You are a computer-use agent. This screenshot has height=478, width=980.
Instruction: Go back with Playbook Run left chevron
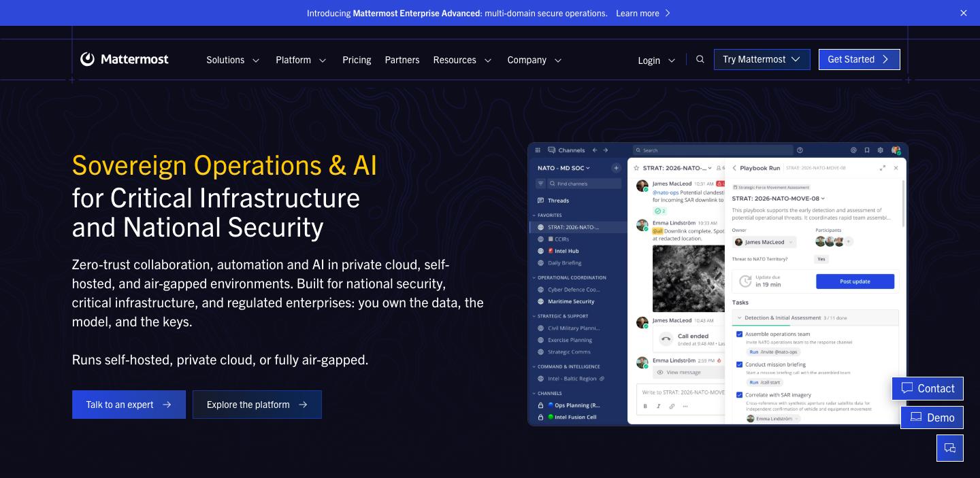click(734, 168)
